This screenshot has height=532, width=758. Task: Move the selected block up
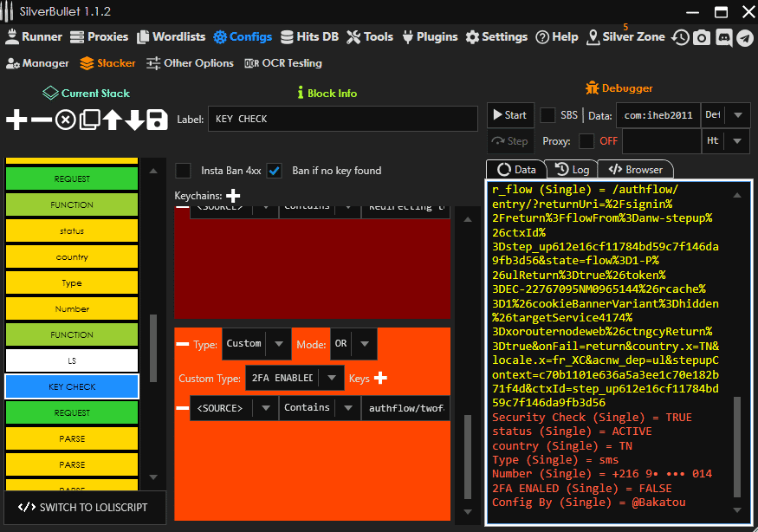pyautogui.click(x=113, y=120)
